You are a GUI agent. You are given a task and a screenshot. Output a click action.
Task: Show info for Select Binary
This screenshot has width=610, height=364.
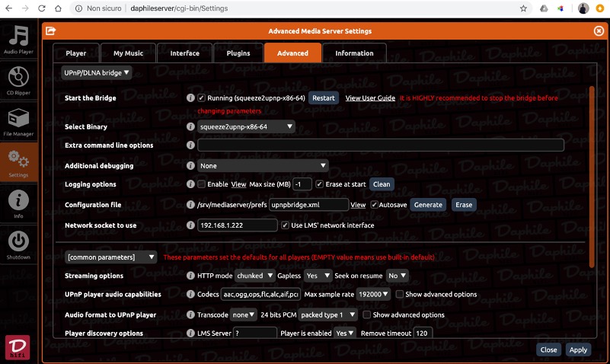190,126
